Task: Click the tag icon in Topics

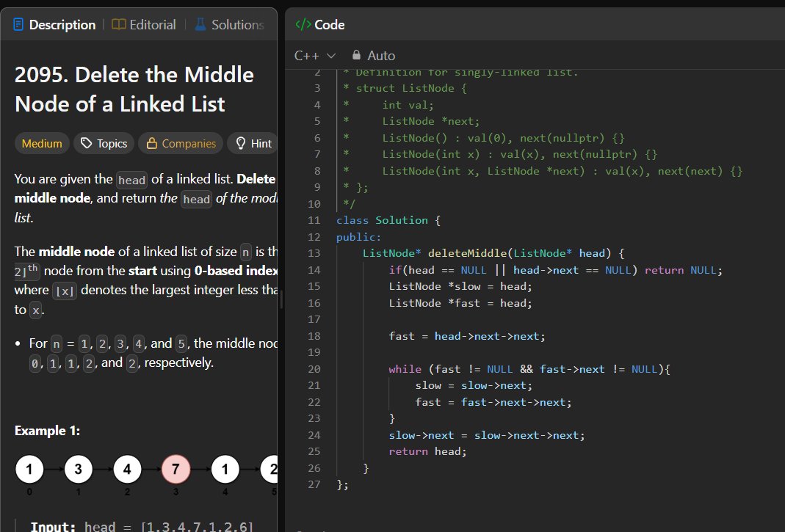Action: (86, 144)
